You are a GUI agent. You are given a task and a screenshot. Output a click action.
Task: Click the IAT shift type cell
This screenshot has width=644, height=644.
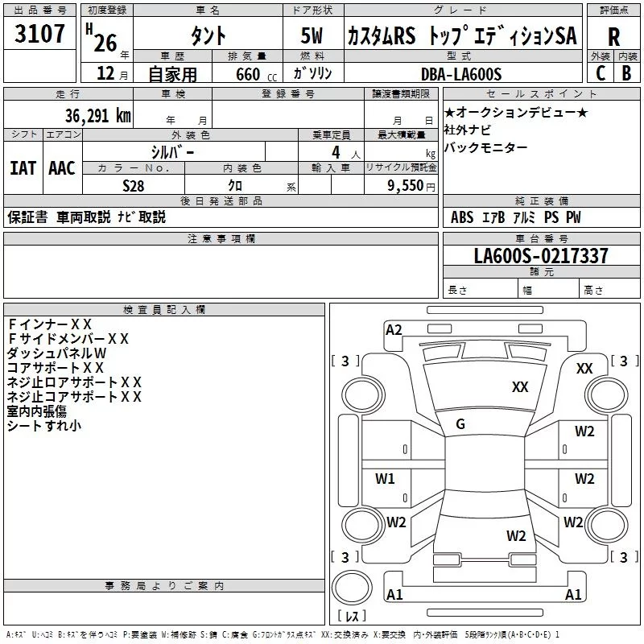pos(23,167)
